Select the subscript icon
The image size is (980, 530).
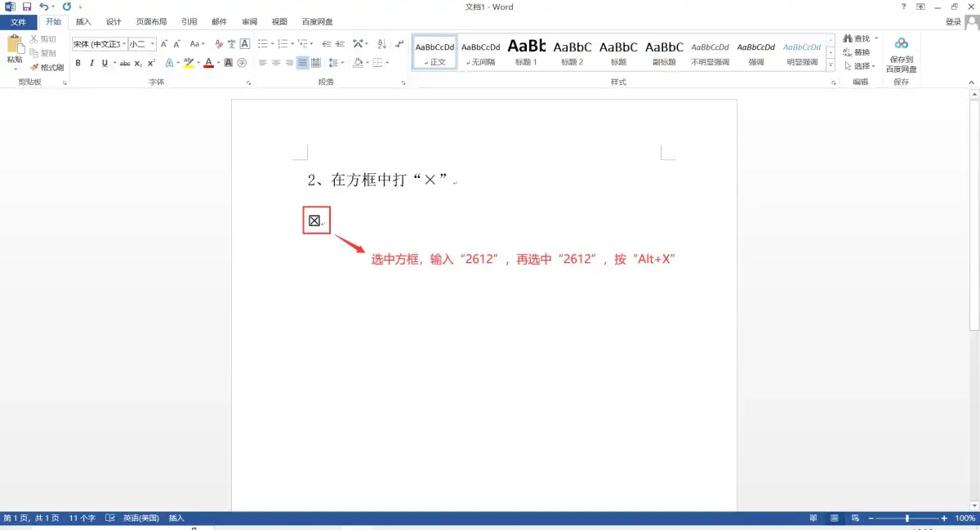point(138,61)
